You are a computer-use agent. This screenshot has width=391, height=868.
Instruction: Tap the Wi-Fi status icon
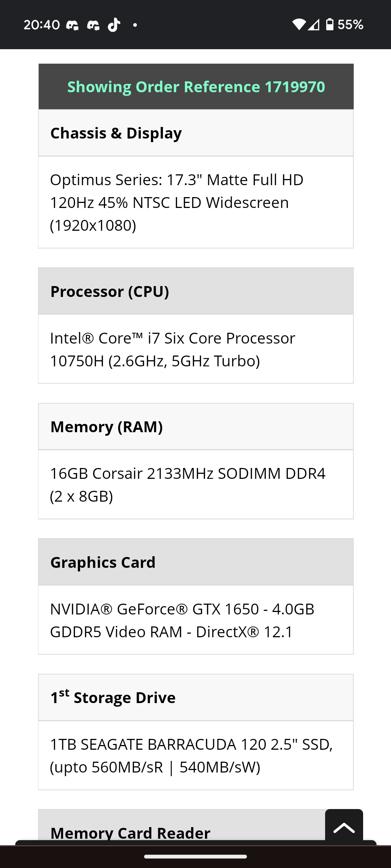coord(299,25)
